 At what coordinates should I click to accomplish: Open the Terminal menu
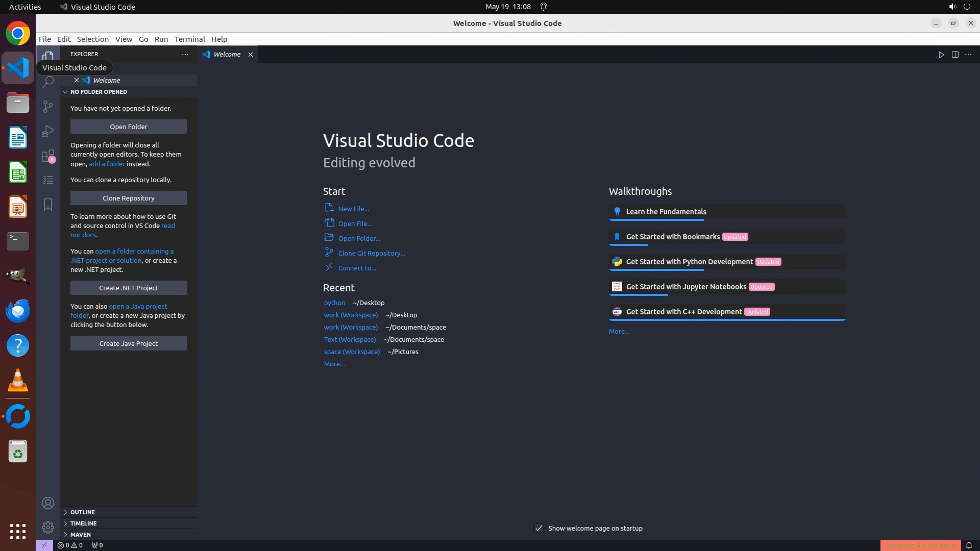pos(189,39)
